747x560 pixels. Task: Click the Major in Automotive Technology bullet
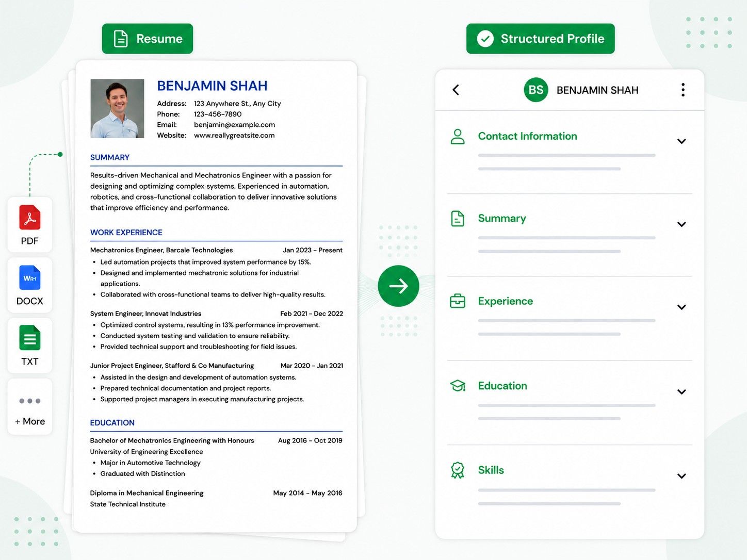click(151, 463)
